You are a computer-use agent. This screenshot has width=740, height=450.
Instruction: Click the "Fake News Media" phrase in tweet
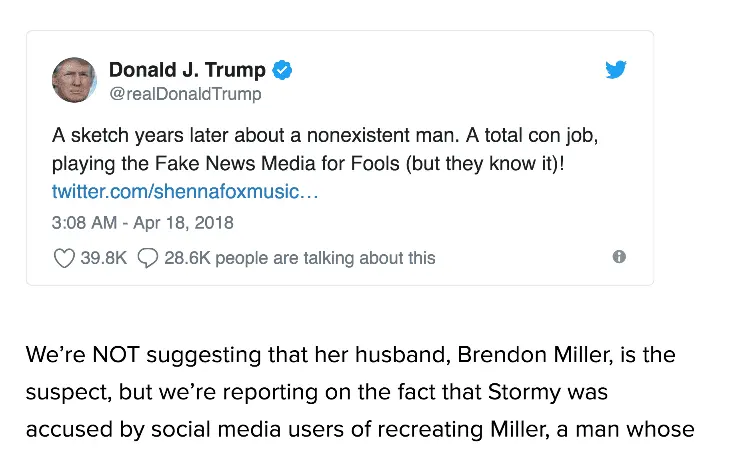pos(249,163)
